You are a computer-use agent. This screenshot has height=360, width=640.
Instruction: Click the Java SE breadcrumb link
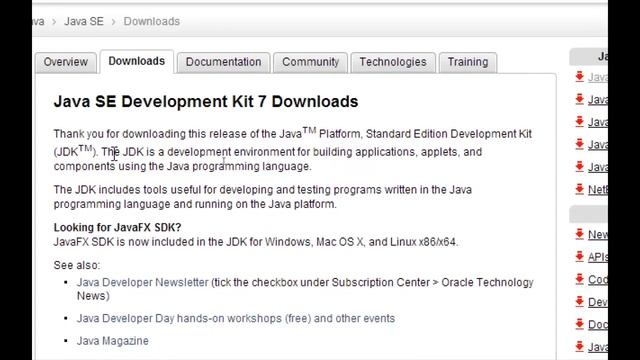[x=84, y=21]
